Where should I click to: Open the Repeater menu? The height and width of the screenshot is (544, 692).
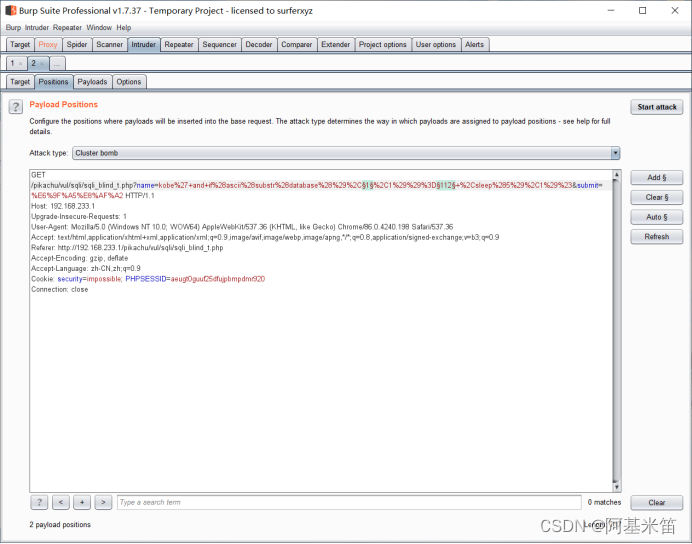coord(67,27)
